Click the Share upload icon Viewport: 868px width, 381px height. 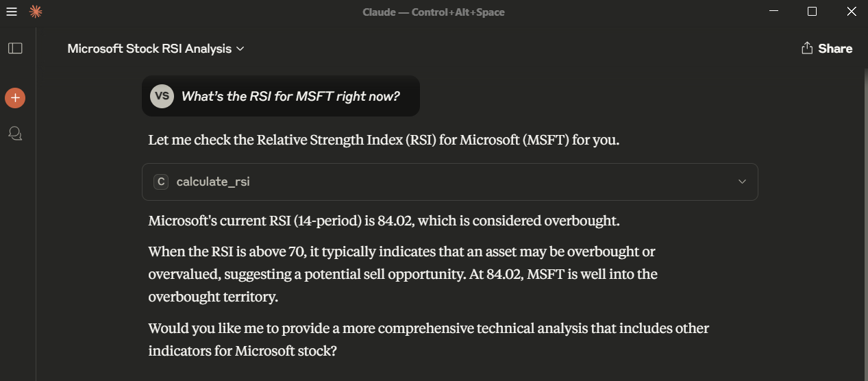pos(807,48)
